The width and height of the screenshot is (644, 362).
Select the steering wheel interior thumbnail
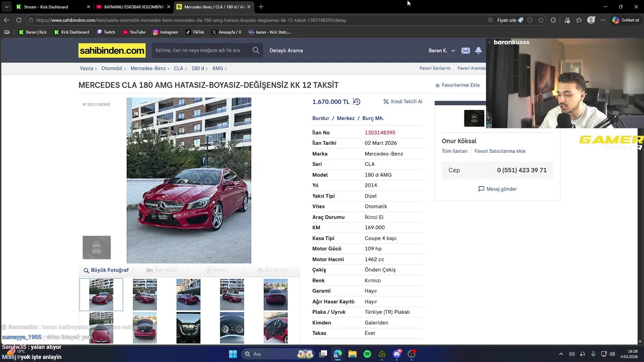188,328
